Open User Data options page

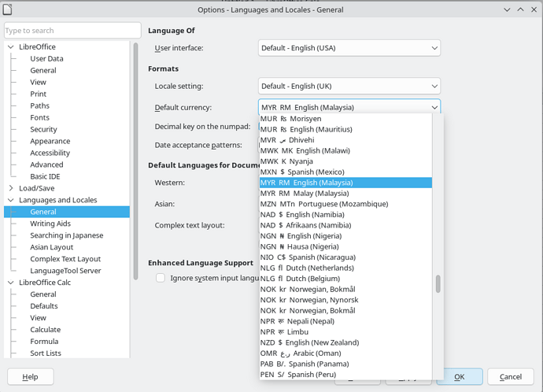click(46, 58)
